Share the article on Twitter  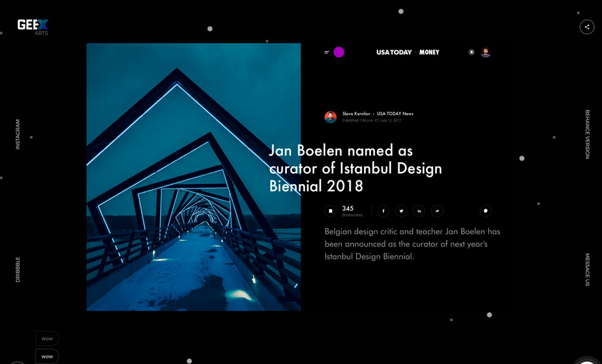coord(401,211)
